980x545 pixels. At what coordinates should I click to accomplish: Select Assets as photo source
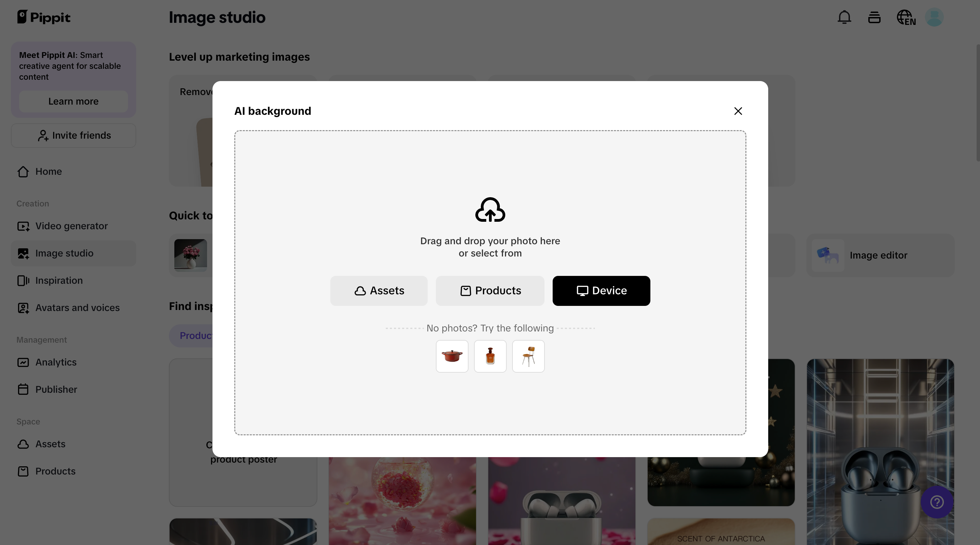(379, 291)
